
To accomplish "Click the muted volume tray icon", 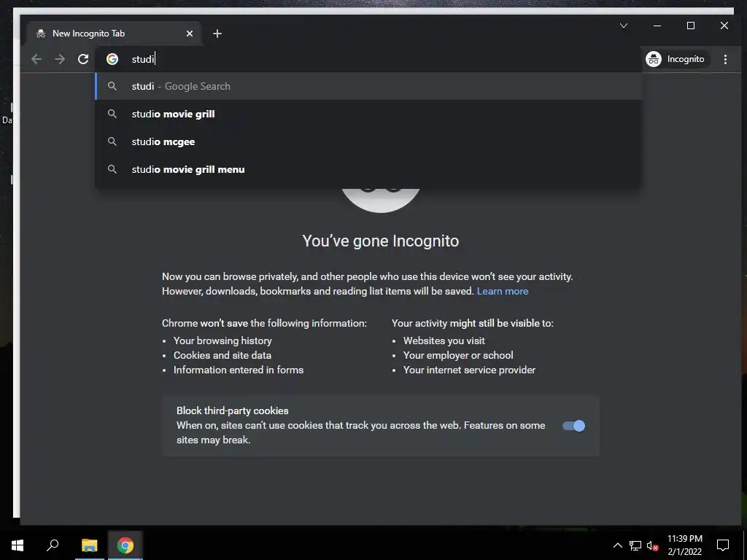I will 652,545.
